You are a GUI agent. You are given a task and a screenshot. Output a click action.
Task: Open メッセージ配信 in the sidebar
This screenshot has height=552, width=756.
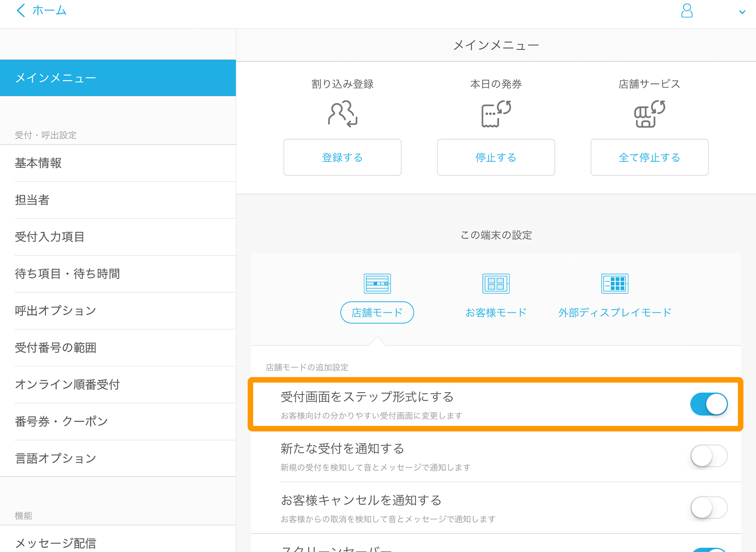point(118,543)
